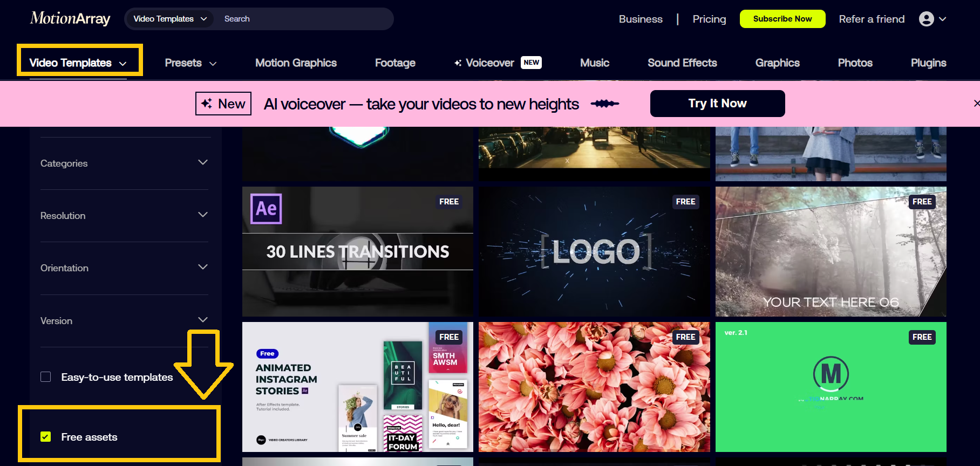Open the Graphics tab
The width and height of the screenshot is (980, 466).
click(777, 63)
